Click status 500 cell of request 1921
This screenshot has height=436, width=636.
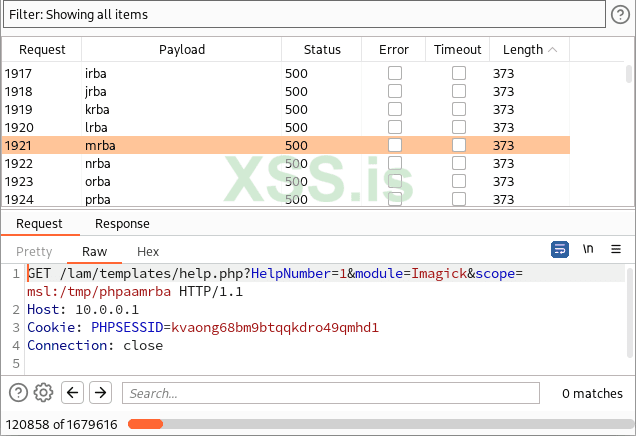point(296,145)
